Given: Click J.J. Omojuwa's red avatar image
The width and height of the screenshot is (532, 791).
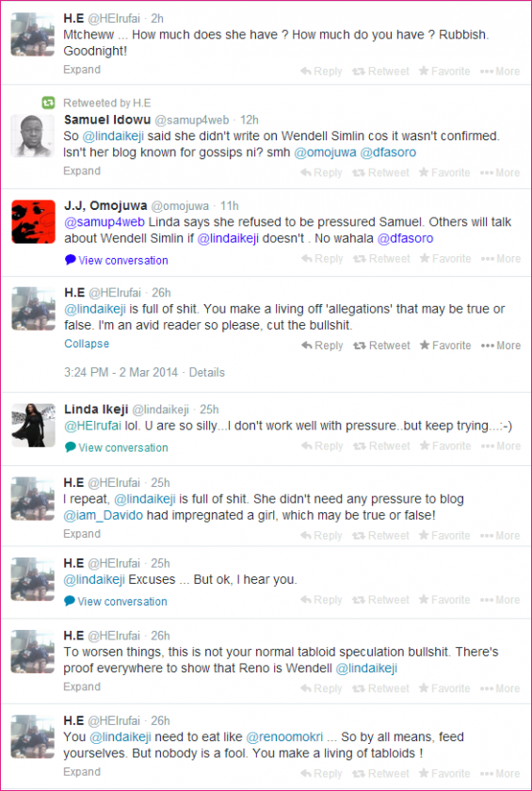Looking at the screenshot, I should (x=33, y=221).
